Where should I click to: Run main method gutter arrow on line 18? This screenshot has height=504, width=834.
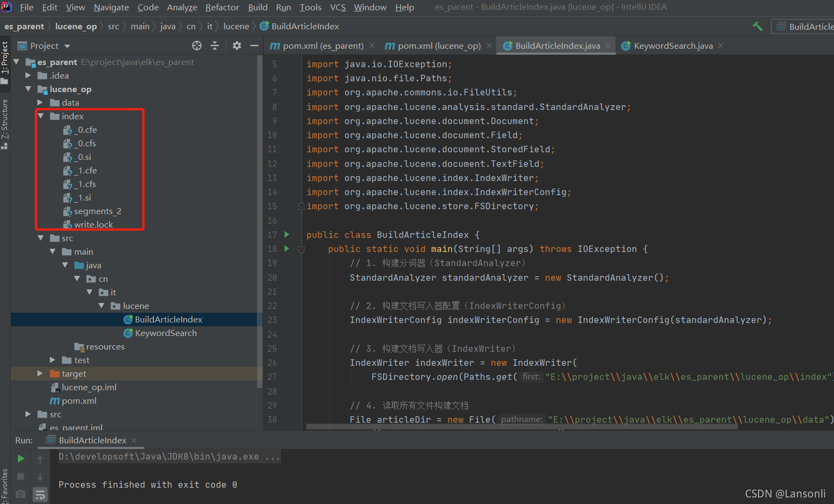pos(287,249)
